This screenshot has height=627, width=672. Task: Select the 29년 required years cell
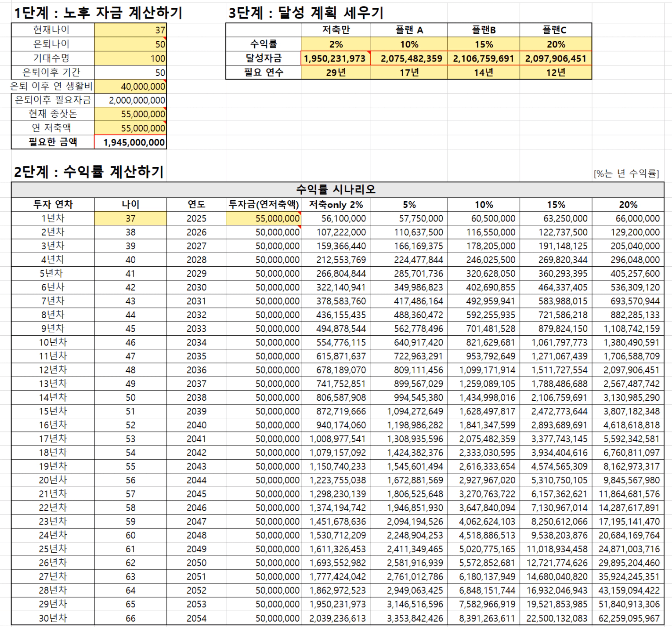point(336,72)
